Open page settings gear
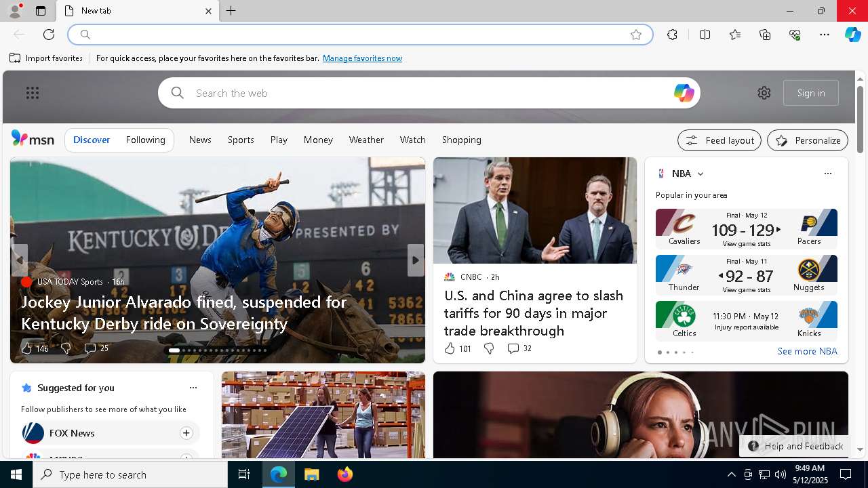 764,93
